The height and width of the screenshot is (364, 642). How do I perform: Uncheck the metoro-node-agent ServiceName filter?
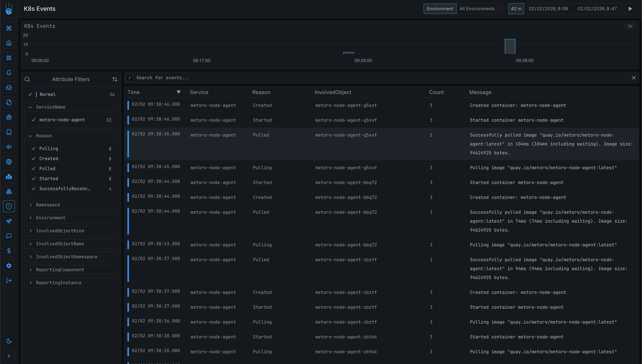(34, 120)
